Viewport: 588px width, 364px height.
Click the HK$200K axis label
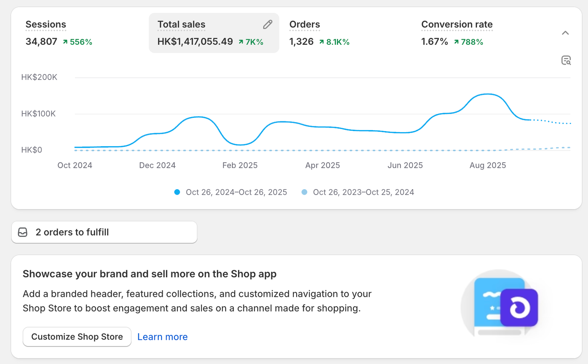click(39, 77)
